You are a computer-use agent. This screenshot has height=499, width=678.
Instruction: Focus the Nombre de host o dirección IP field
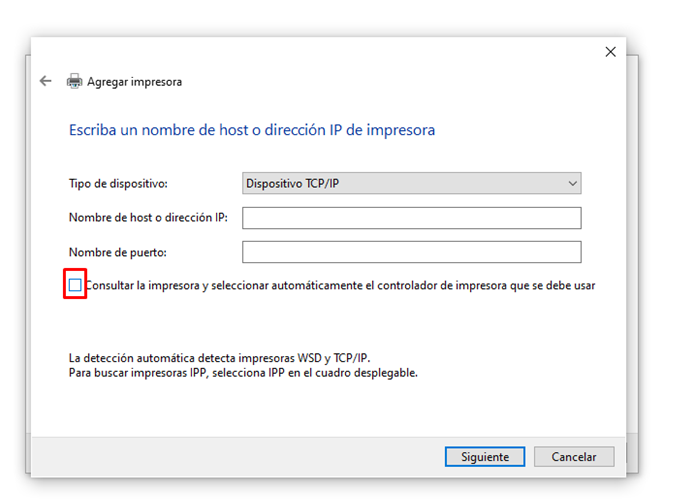click(x=411, y=218)
